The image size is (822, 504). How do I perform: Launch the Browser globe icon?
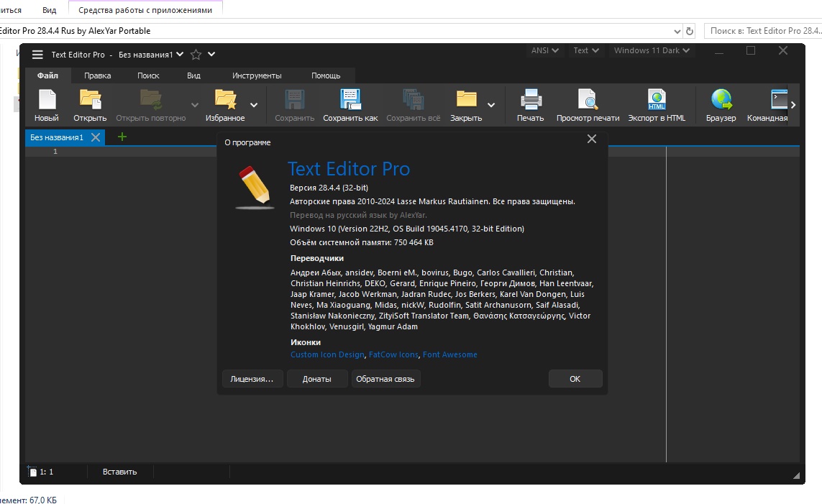(x=721, y=99)
